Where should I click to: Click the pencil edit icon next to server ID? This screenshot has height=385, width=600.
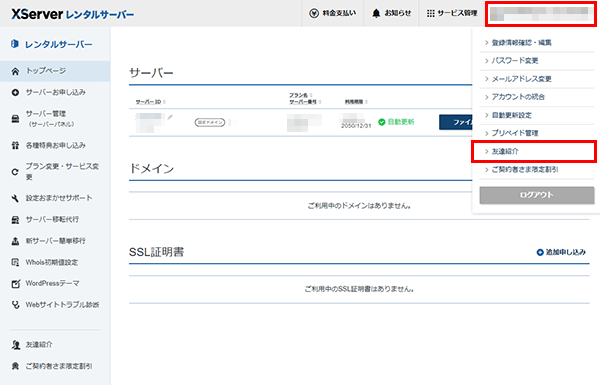[x=170, y=117]
